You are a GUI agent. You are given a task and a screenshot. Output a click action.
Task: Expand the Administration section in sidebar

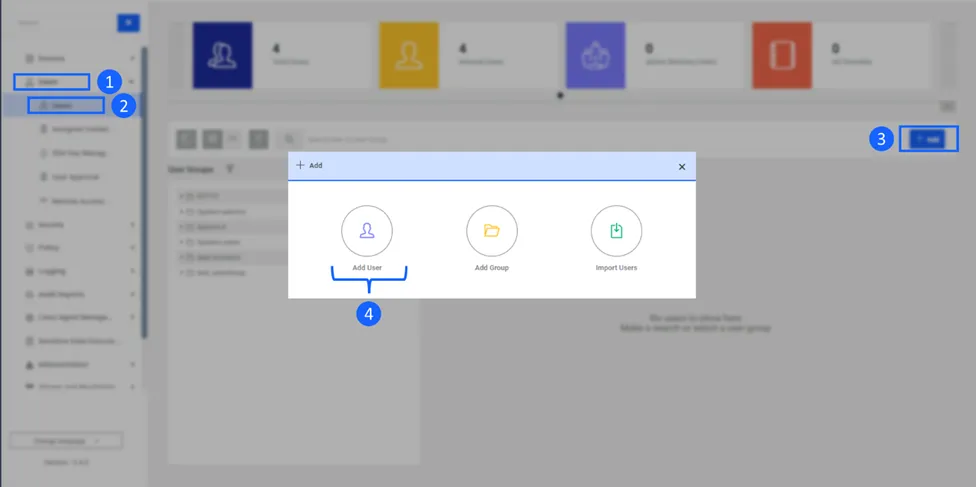point(80,364)
